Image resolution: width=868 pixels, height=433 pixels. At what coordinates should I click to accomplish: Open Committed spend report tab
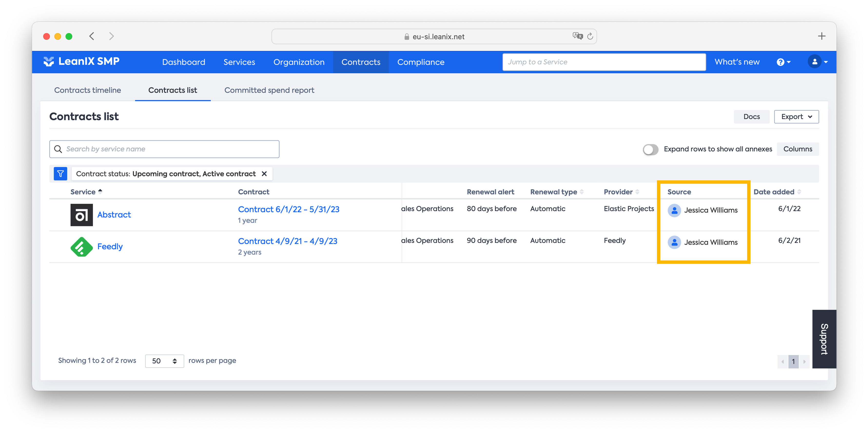tap(269, 90)
